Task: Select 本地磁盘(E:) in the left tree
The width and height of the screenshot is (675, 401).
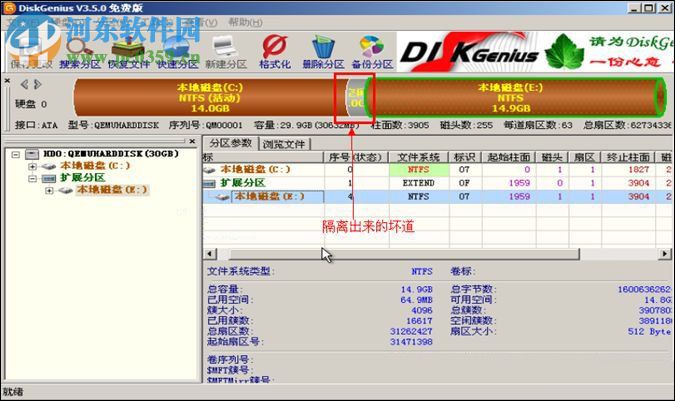Action: click(112, 190)
